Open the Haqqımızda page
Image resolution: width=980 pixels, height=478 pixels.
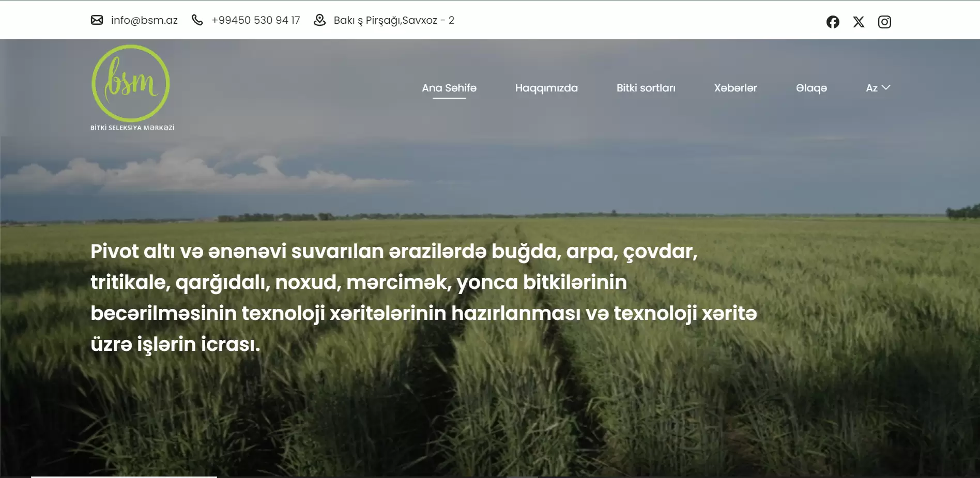pos(546,88)
